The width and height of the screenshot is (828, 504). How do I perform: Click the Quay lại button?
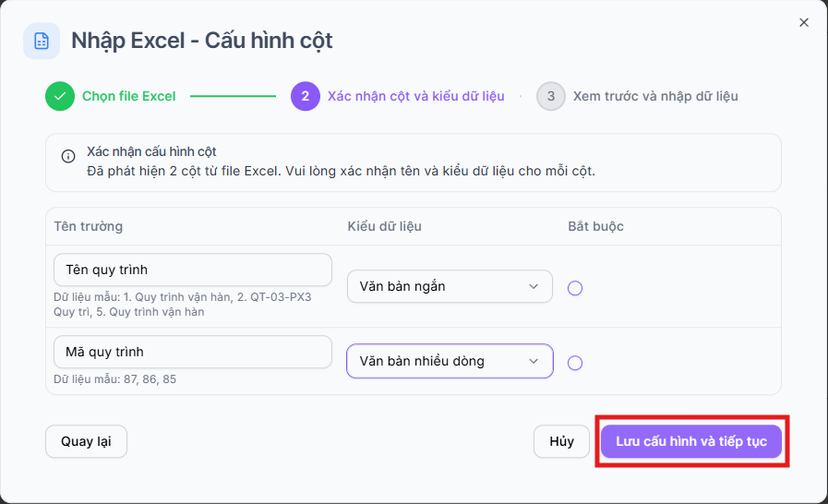tap(86, 441)
